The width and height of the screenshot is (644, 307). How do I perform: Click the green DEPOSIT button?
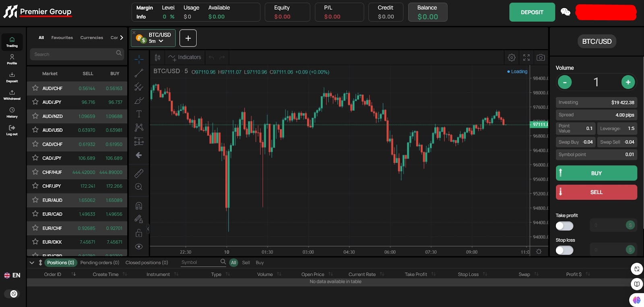(x=532, y=12)
